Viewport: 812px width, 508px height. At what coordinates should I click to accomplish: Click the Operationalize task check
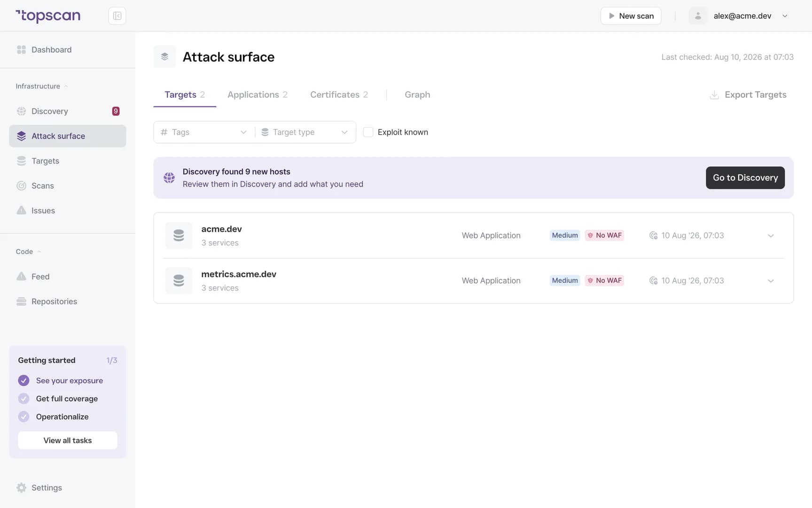click(23, 417)
